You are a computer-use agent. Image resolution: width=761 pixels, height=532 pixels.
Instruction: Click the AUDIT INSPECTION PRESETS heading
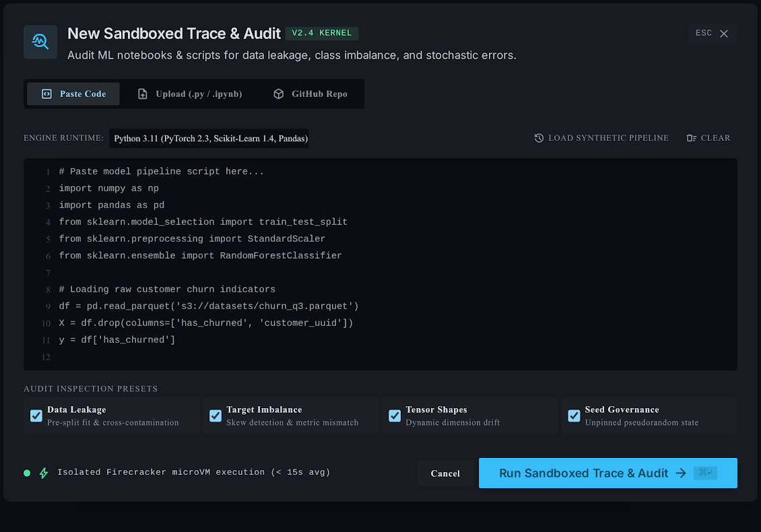91,389
